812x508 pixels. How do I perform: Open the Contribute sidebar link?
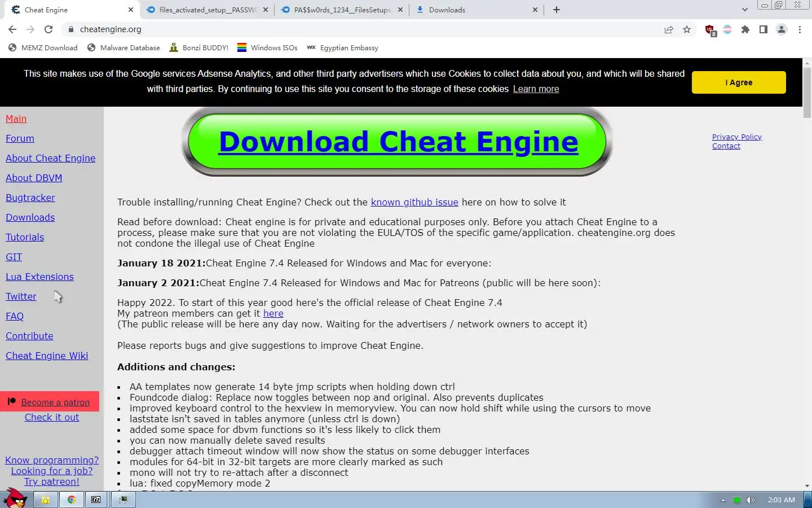(29, 336)
